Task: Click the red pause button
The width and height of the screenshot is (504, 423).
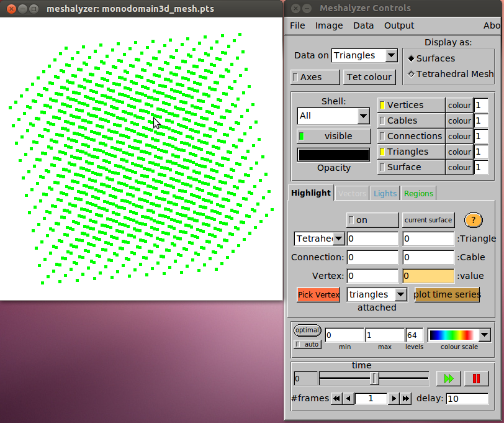Action: coord(476,378)
